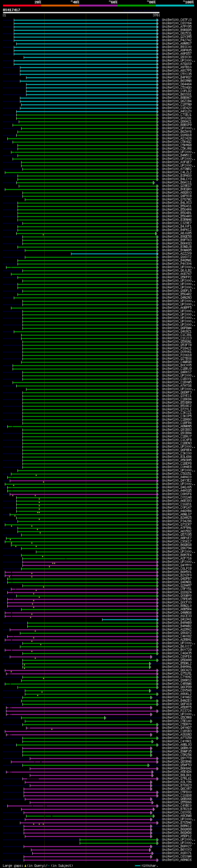This screenshot has width=197, height=868.
Task: Open the UniRef100_A9NMG7 hit
Action: 176,43
